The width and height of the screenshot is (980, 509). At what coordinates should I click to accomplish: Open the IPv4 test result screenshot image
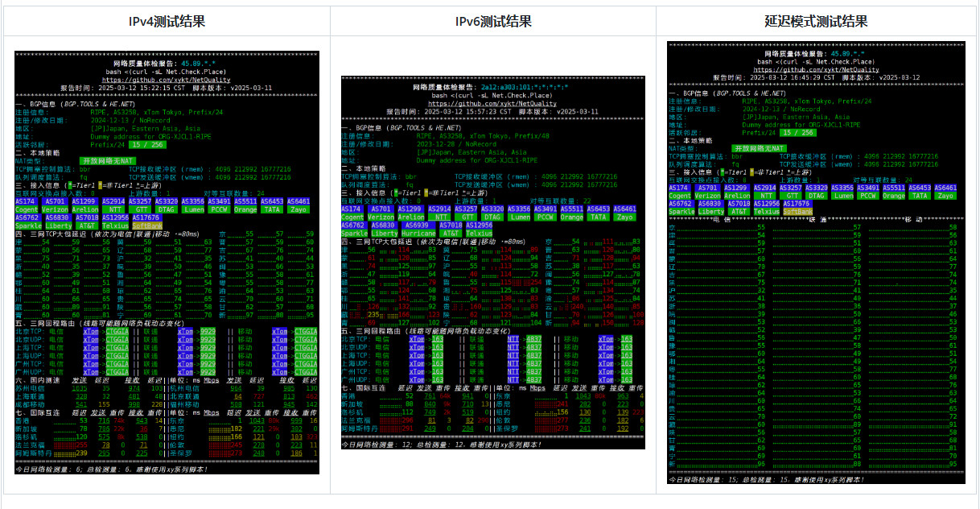pyautogui.click(x=167, y=273)
